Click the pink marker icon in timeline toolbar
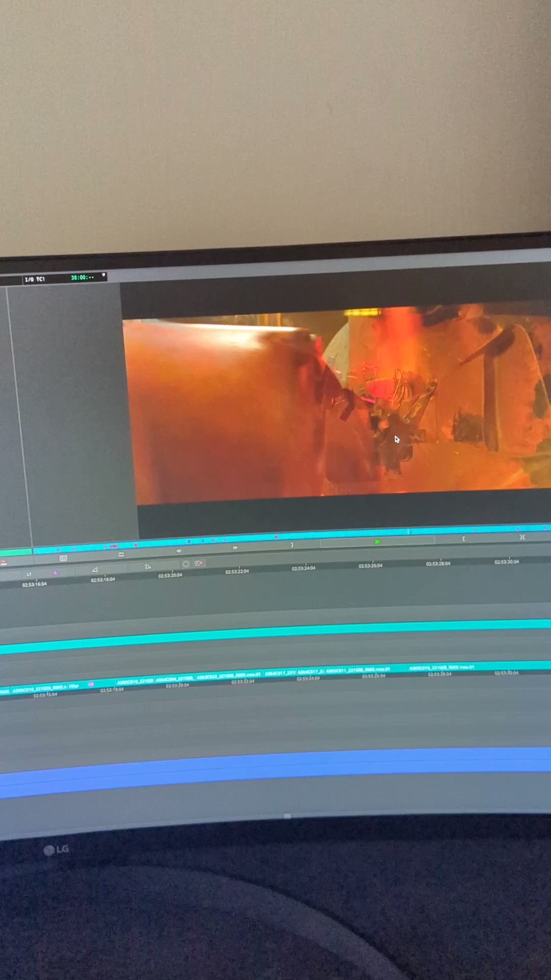551x980 pixels. pos(55,573)
